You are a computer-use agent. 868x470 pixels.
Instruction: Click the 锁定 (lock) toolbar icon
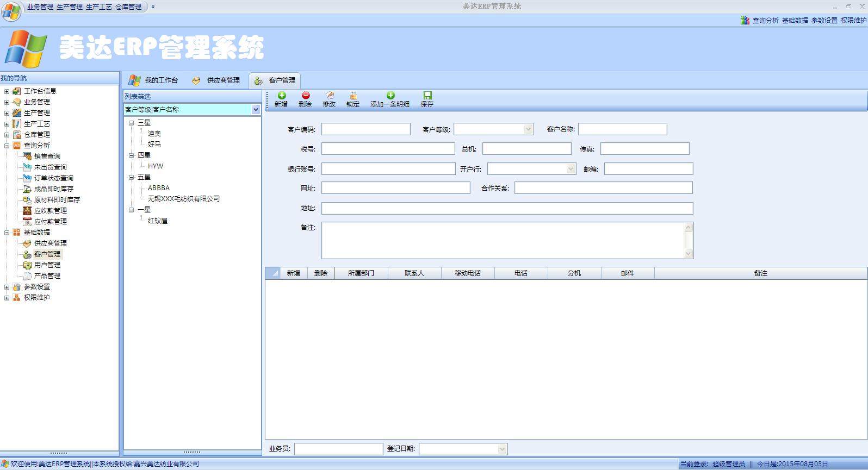pos(353,99)
